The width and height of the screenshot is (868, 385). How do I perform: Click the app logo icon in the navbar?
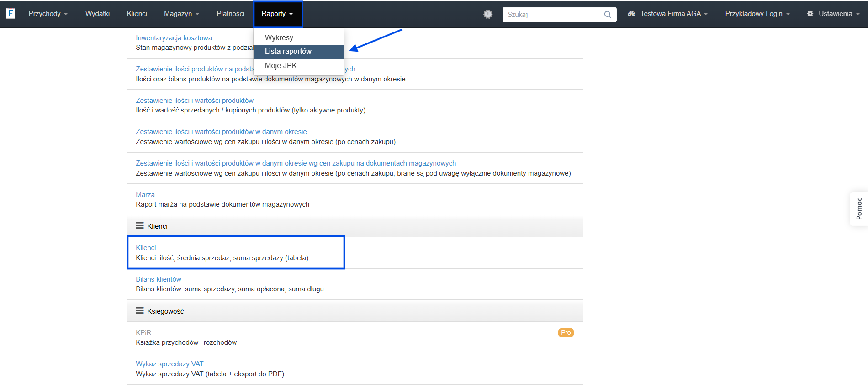[11, 13]
